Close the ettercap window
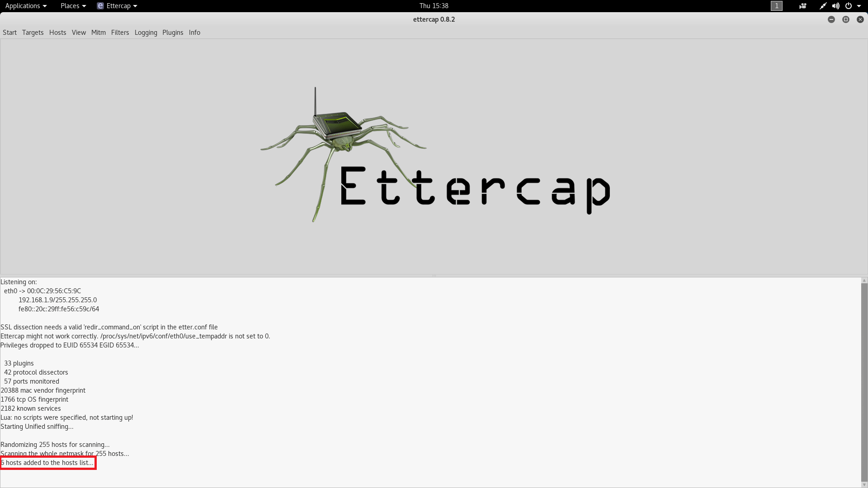 [x=860, y=19]
